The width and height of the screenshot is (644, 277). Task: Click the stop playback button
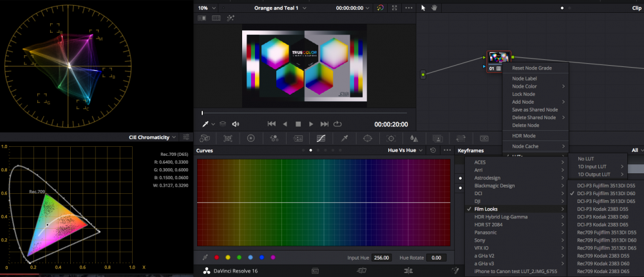coord(298,124)
